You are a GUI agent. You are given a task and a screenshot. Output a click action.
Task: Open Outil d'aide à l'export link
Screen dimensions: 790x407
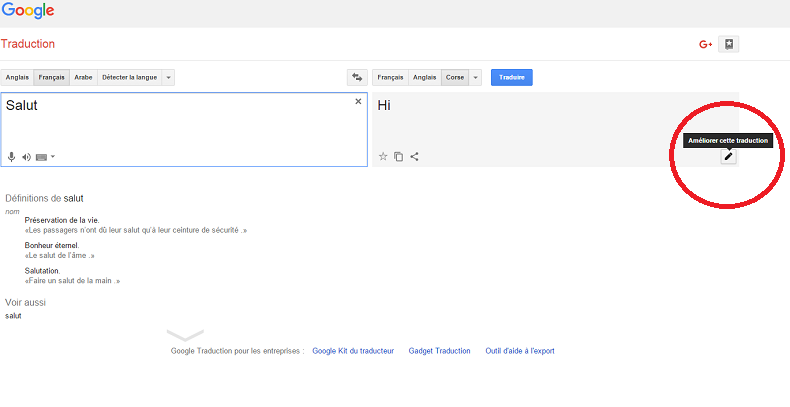(520, 351)
